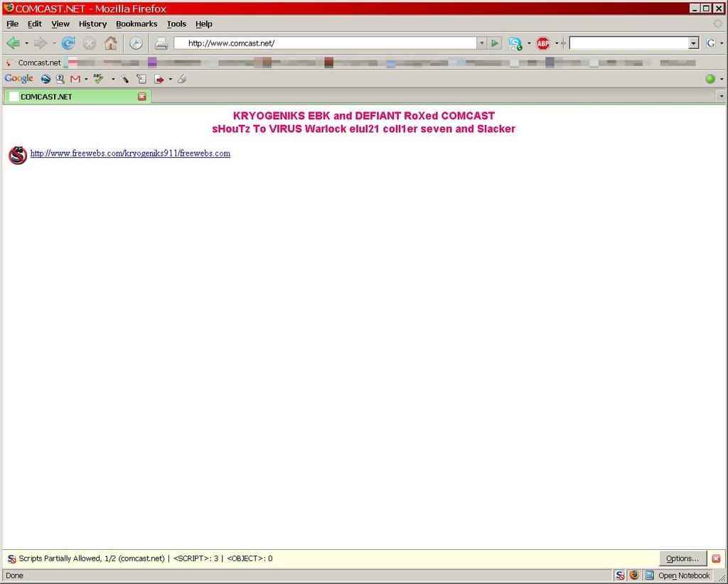Image resolution: width=728 pixels, height=584 pixels.
Task: Minimize the Firefox window
Action: click(695, 9)
